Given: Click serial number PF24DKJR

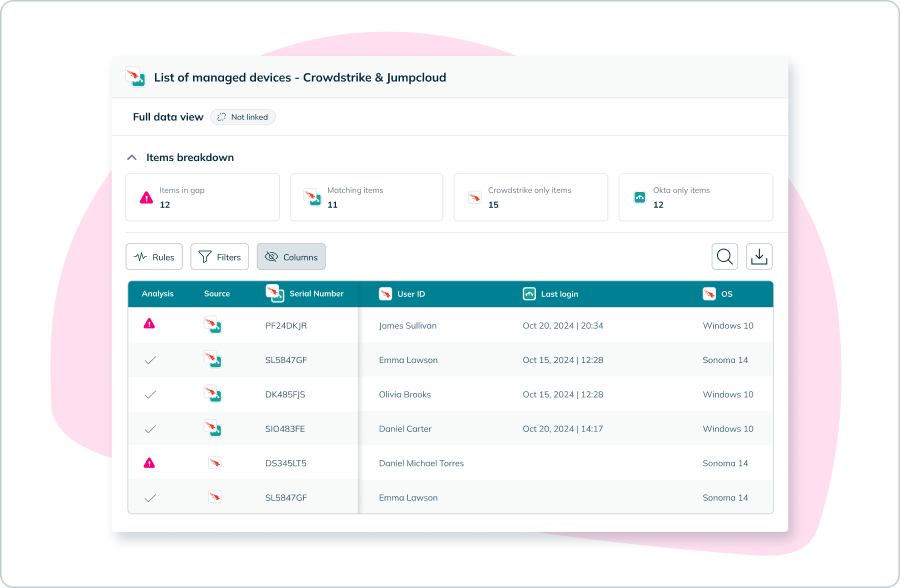Looking at the screenshot, I should pos(286,326).
